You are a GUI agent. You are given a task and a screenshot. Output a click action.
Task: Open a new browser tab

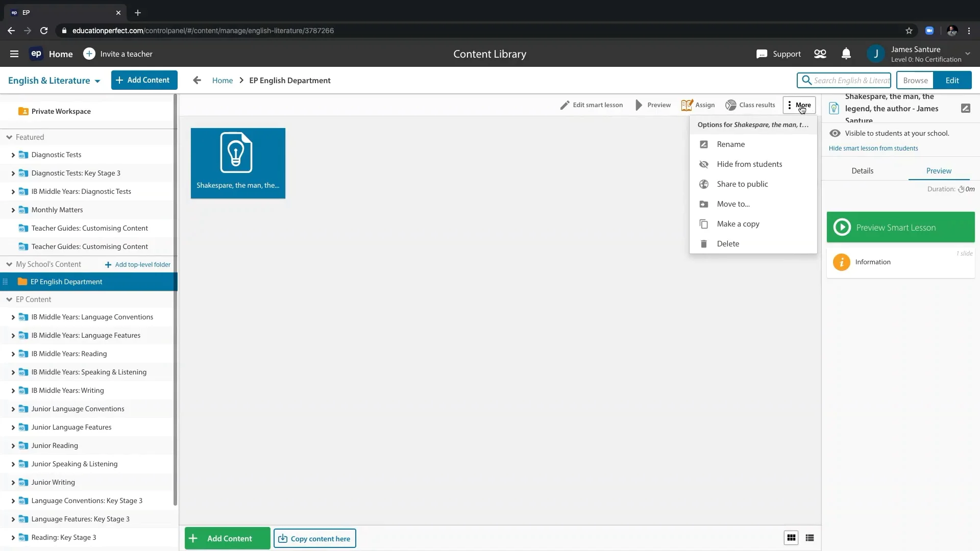click(138, 13)
